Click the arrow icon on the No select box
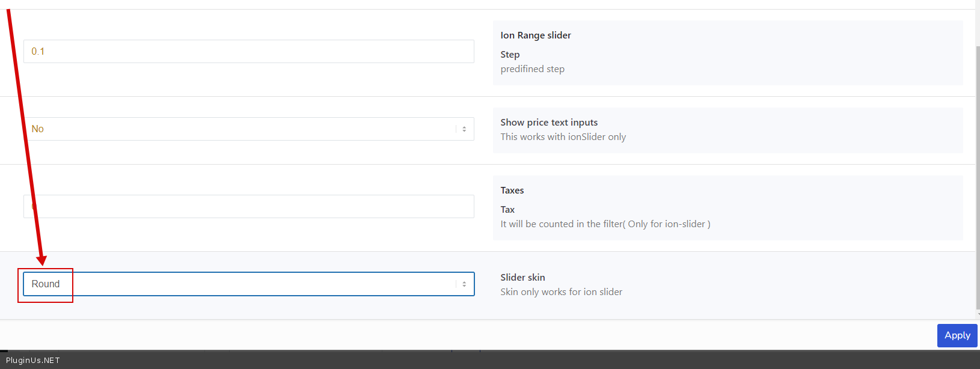The height and width of the screenshot is (369, 980). click(464, 129)
